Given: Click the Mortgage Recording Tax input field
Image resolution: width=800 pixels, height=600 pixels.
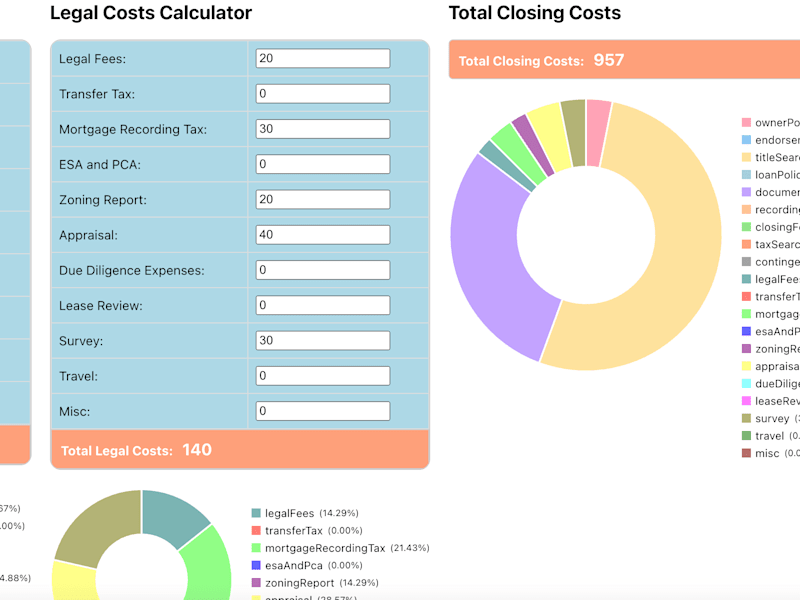Looking at the screenshot, I should click(x=322, y=129).
